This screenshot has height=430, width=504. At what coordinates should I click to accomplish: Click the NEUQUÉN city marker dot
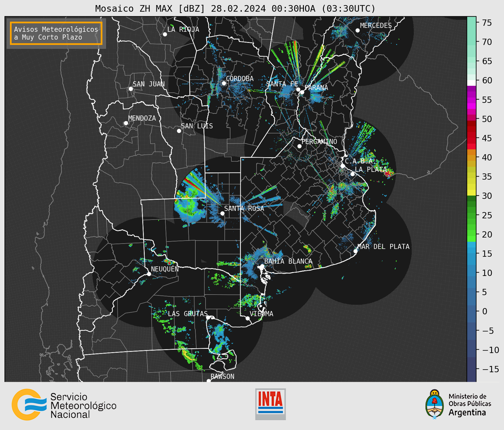pyautogui.click(x=149, y=274)
